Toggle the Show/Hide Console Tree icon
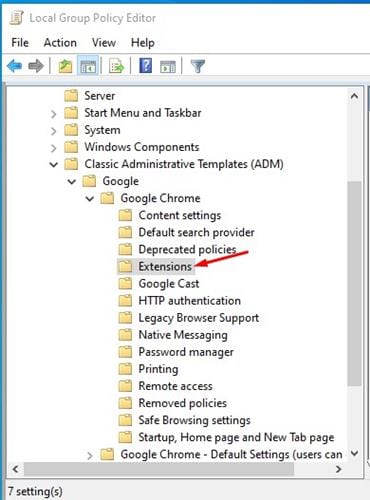Screen dimensions: 370x500 tap(88, 66)
